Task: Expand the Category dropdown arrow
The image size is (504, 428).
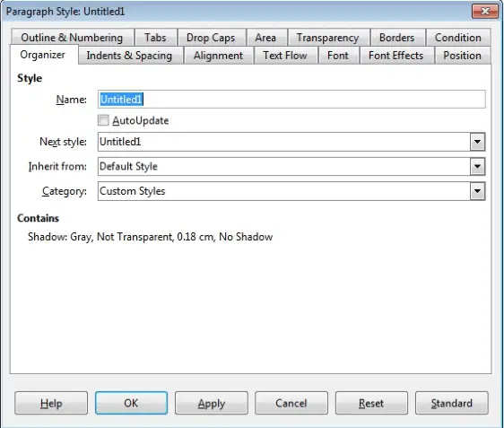Action: [x=477, y=191]
